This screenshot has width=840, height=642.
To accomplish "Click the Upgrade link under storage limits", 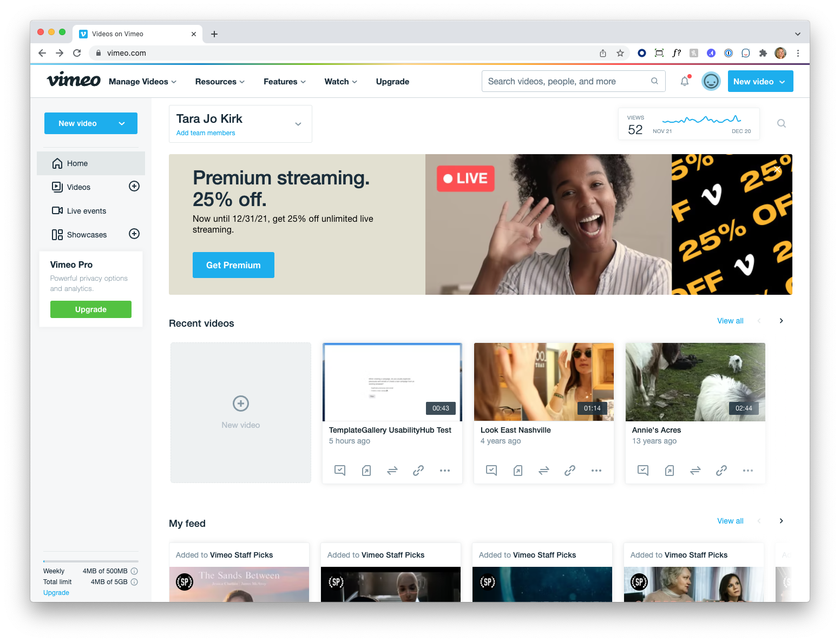I will point(56,593).
